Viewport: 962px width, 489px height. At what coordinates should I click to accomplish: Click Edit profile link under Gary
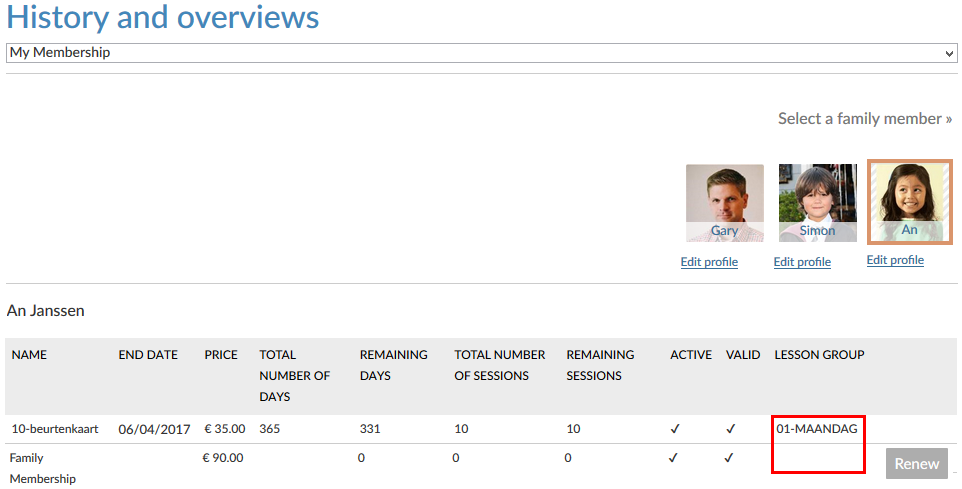click(x=709, y=262)
